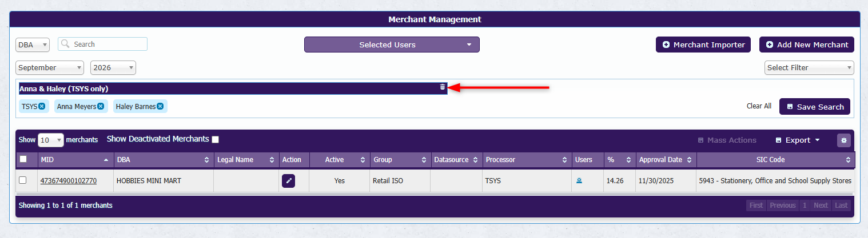Click Add New Merchant button
This screenshot has width=868, height=238.
pyautogui.click(x=807, y=45)
